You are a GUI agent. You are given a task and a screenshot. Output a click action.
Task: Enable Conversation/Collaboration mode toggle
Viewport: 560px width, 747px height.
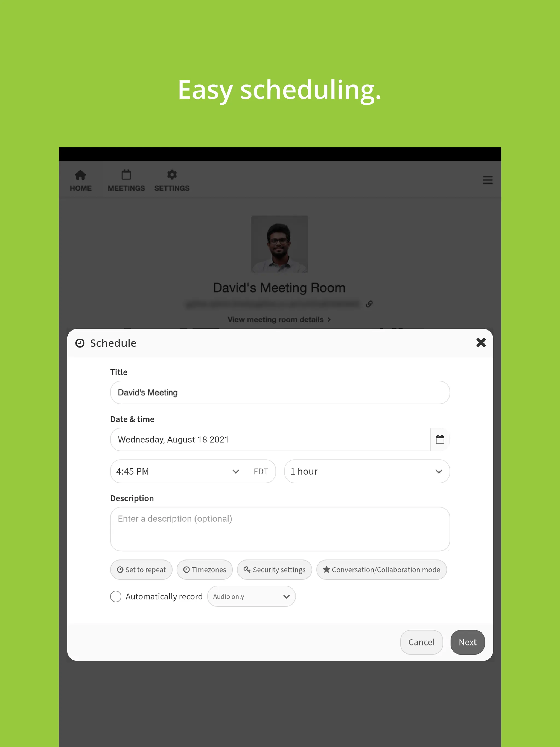click(x=382, y=569)
